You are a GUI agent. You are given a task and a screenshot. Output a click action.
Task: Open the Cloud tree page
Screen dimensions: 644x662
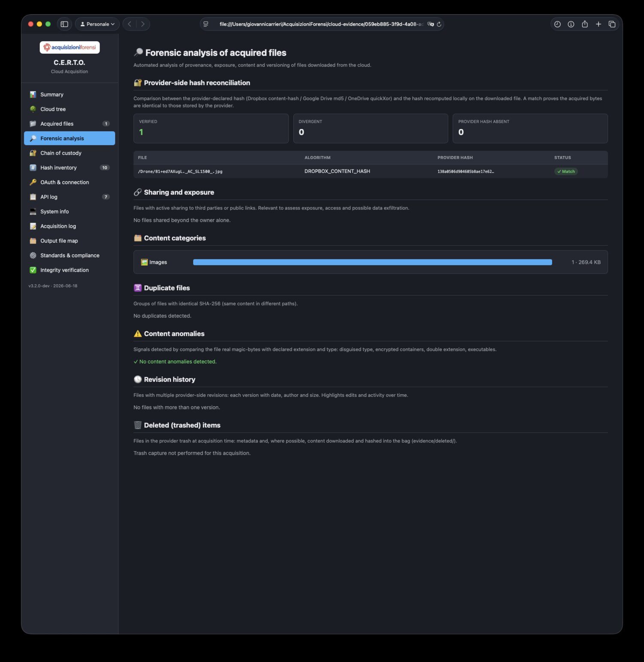point(70,109)
